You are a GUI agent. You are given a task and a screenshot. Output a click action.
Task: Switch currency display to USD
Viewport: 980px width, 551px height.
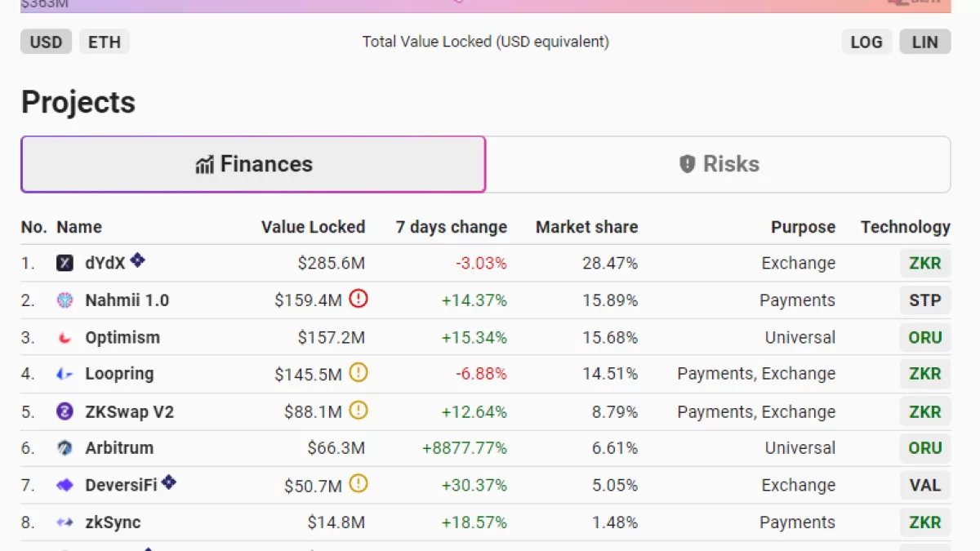click(46, 42)
